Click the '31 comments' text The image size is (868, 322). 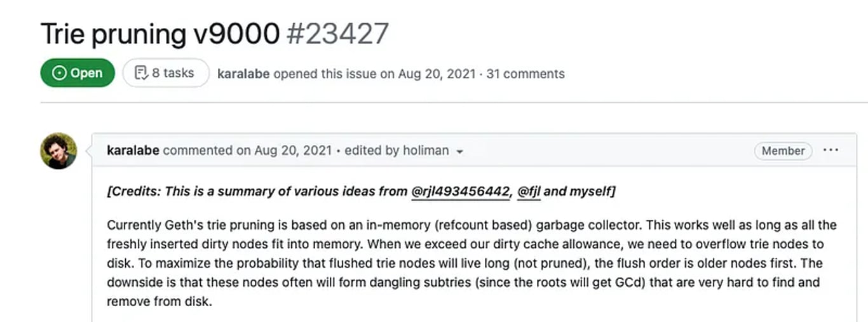(526, 74)
